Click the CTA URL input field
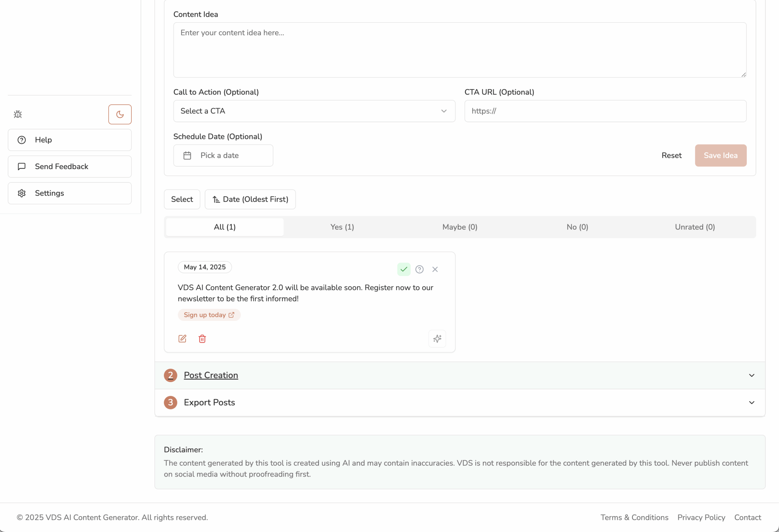Image resolution: width=779 pixels, height=532 pixels. (x=605, y=111)
